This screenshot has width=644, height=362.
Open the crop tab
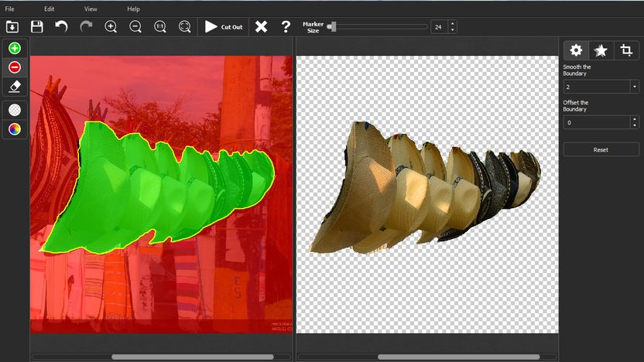click(x=626, y=50)
